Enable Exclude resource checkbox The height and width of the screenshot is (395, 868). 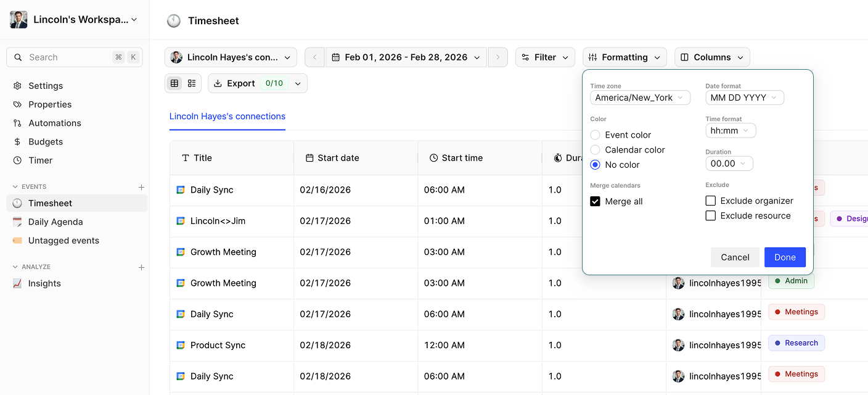(x=711, y=215)
